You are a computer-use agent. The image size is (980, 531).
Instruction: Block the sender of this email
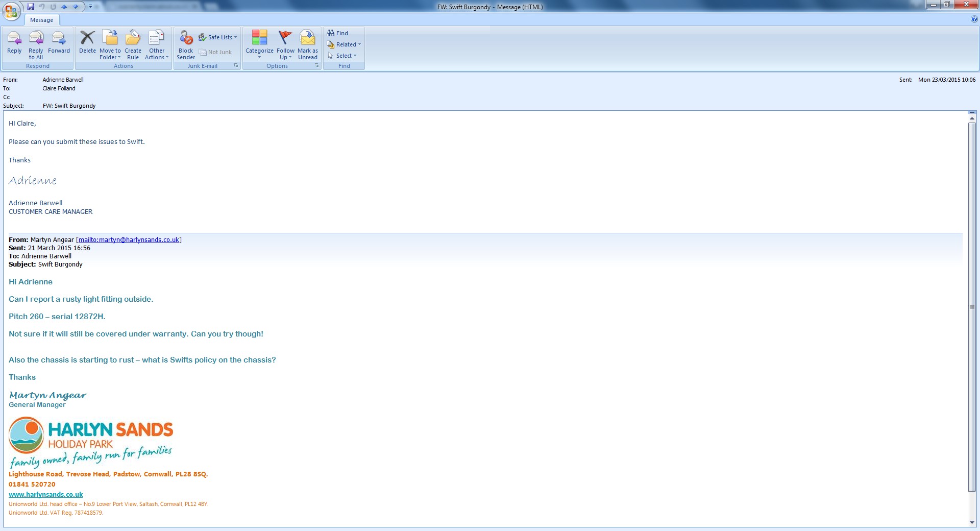186,45
